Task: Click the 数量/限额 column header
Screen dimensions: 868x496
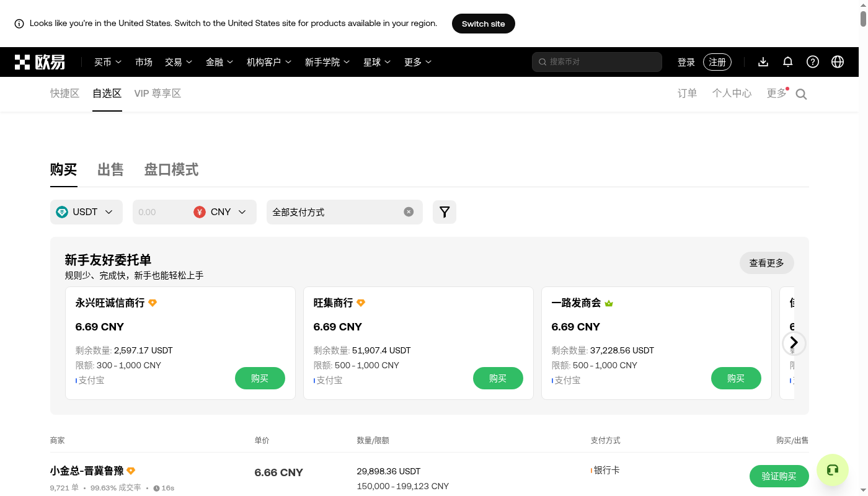Action: (373, 441)
